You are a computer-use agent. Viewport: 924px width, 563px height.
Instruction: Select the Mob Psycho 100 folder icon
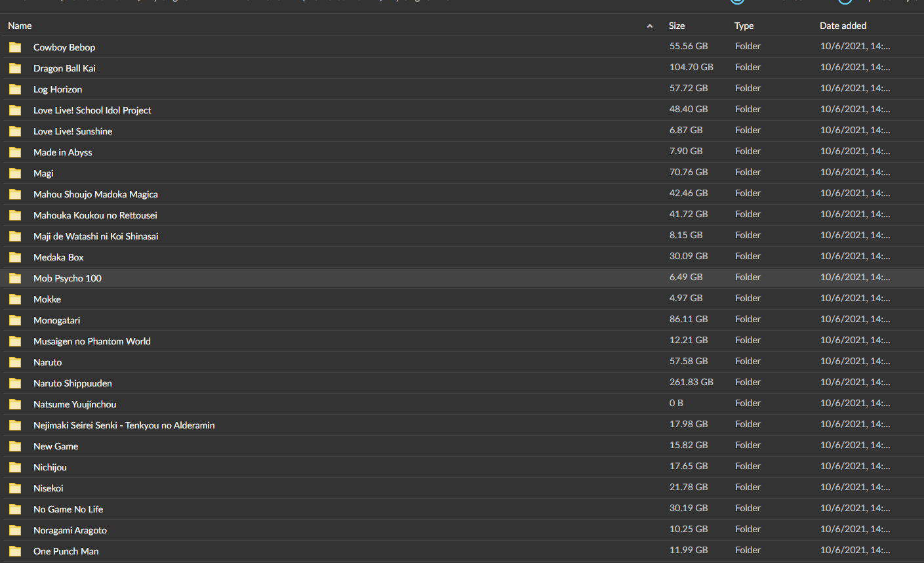point(15,278)
